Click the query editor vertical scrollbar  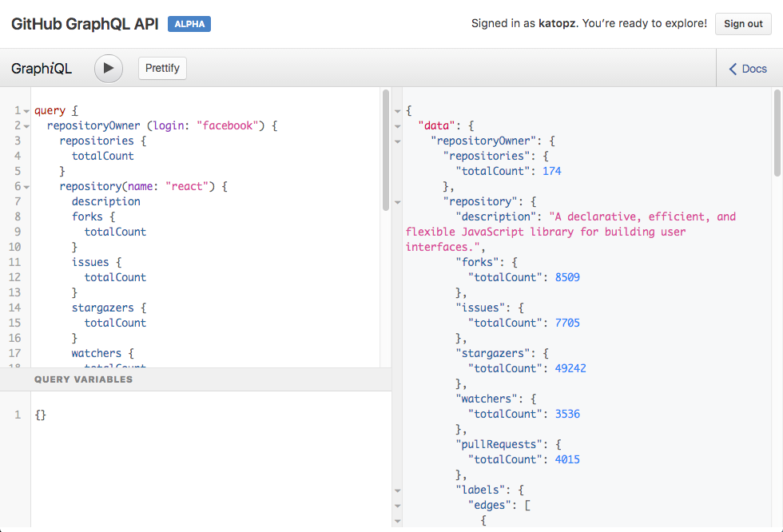tap(386, 152)
